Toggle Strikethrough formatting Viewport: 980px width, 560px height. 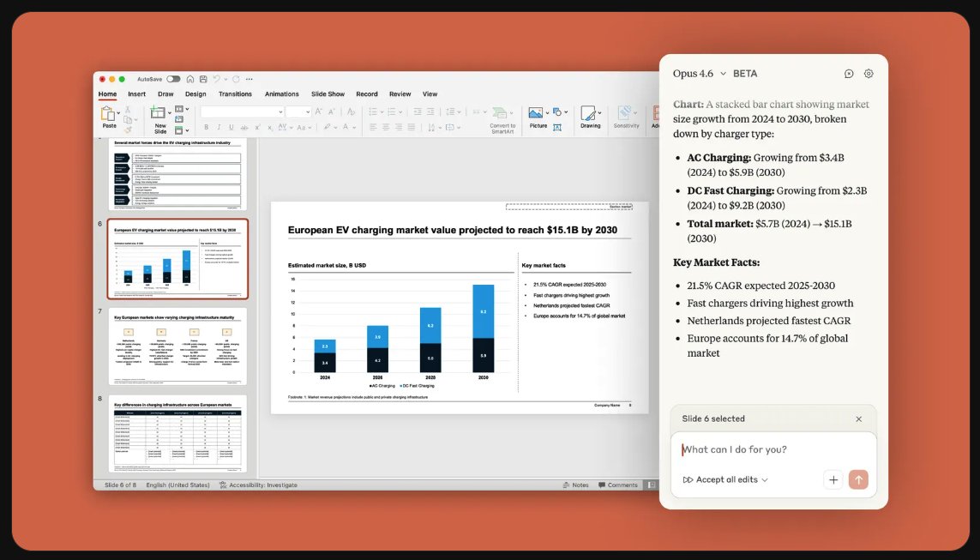pyautogui.click(x=243, y=128)
